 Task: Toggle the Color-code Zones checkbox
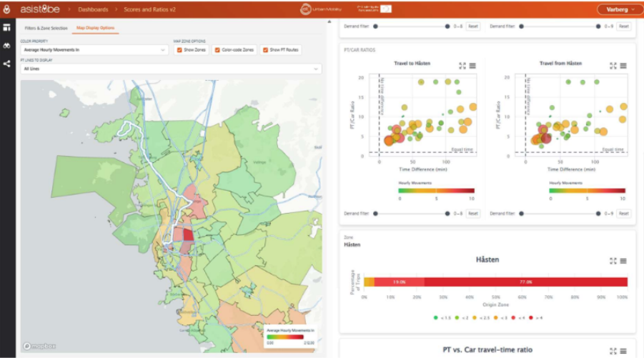tap(217, 50)
